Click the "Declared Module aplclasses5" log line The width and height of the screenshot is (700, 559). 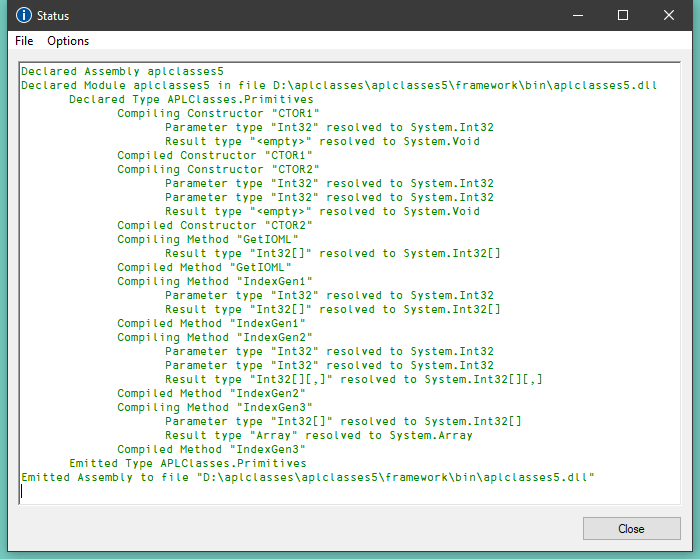[x=338, y=86]
